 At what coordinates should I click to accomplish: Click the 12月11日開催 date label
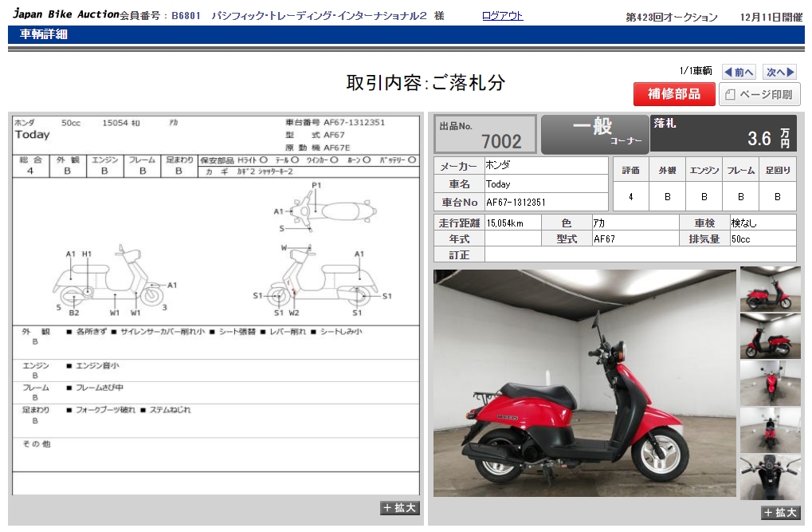pyautogui.click(x=771, y=17)
